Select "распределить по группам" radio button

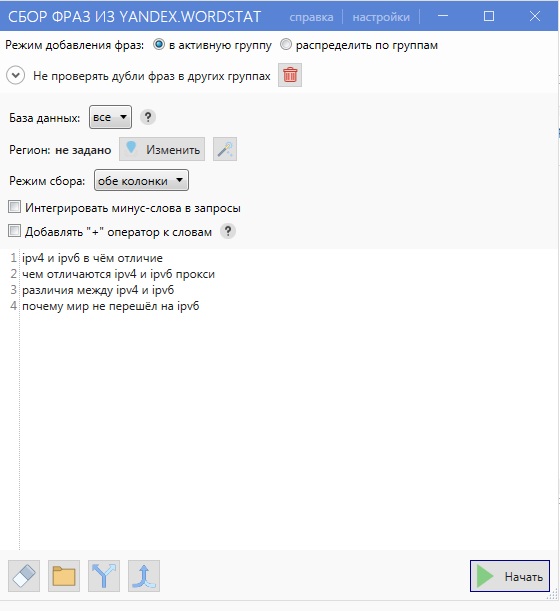(x=286, y=44)
